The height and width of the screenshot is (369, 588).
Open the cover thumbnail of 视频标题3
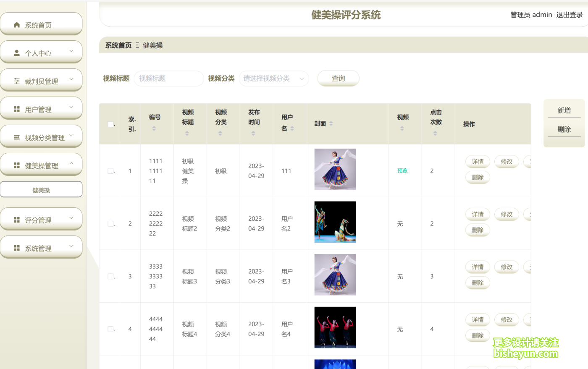point(335,275)
